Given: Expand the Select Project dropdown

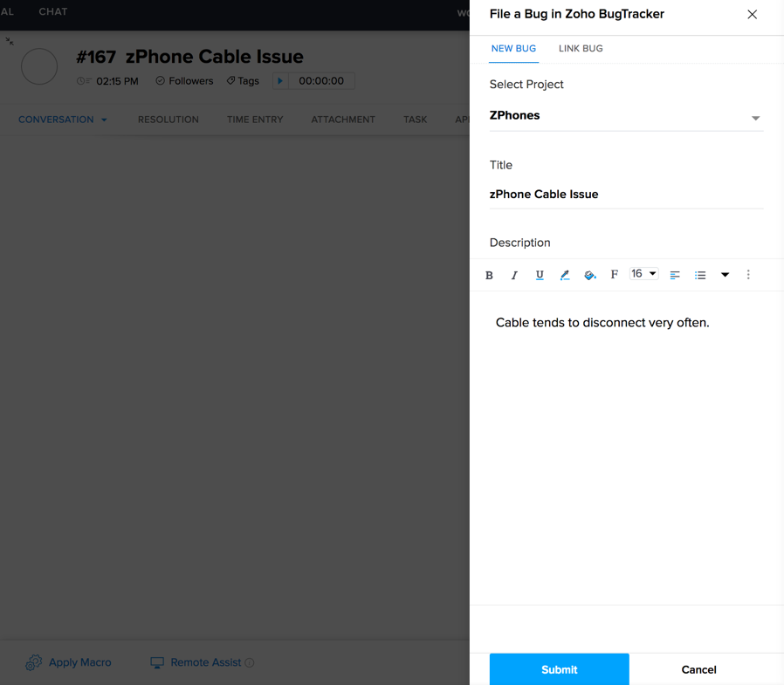Looking at the screenshot, I should (755, 118).
